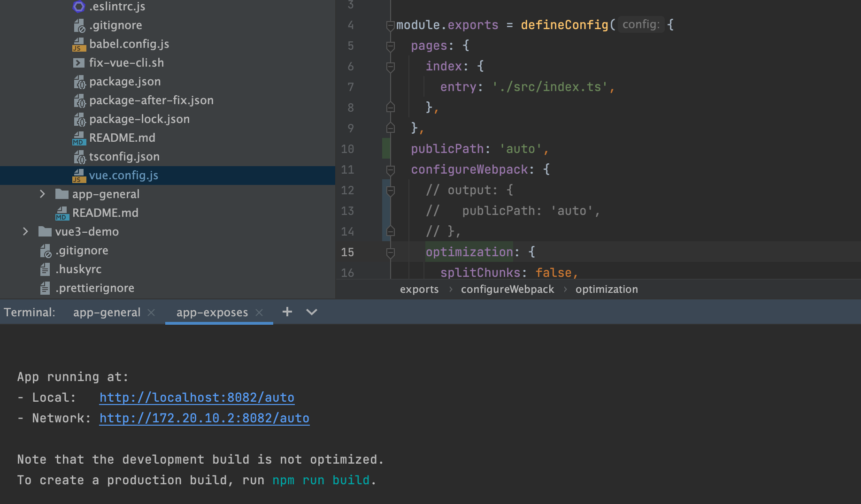Click the fix-vue-cli.sh shell script icon
861x504 pixels.
79,63
